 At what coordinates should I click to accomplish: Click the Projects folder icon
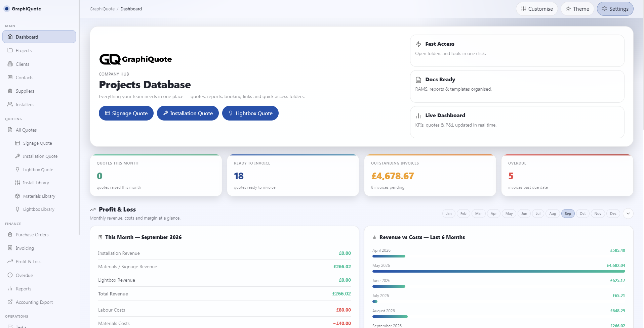10,50
